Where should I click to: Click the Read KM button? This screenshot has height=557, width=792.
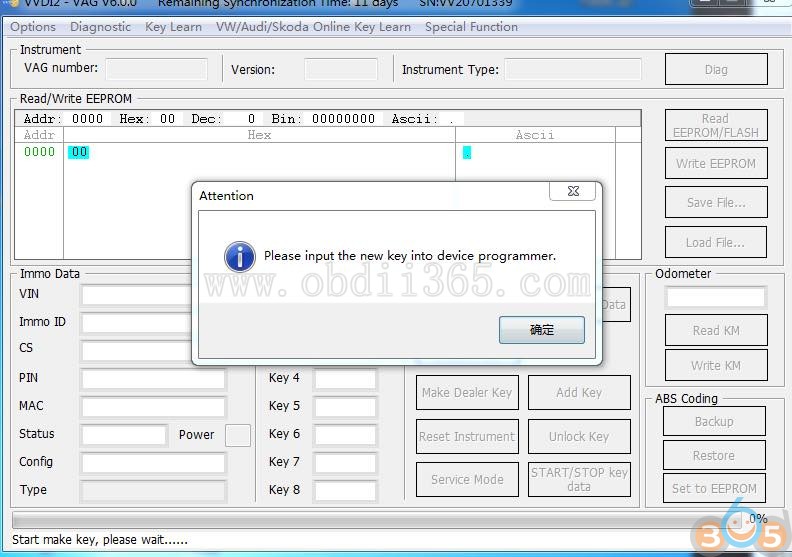tap(716, 330)
